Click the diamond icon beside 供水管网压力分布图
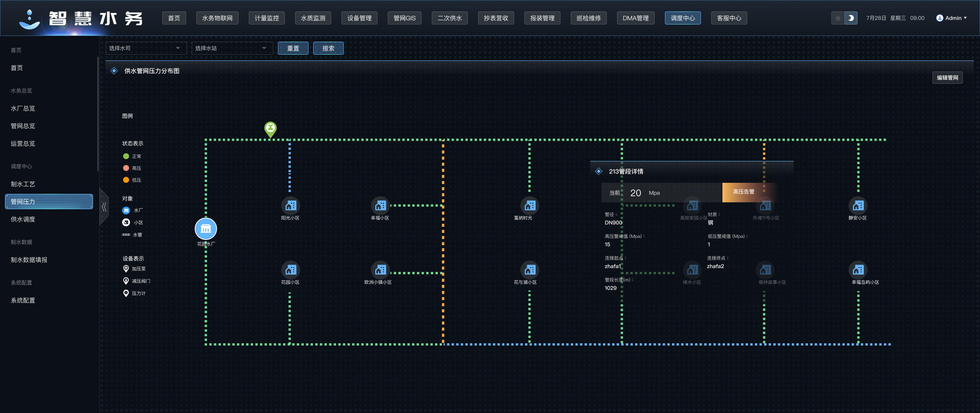 pyautogui.click(x=114, y=71)
